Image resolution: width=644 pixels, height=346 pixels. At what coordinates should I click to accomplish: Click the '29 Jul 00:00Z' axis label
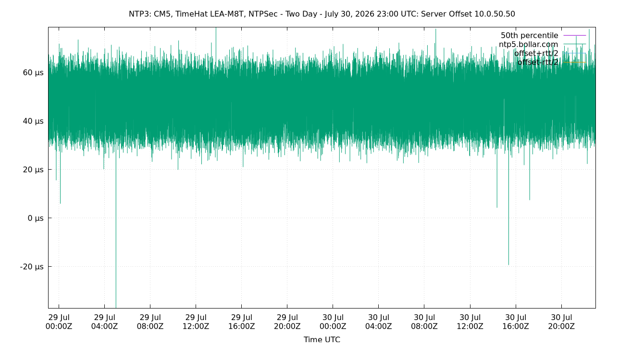click(x=59, y=321)
